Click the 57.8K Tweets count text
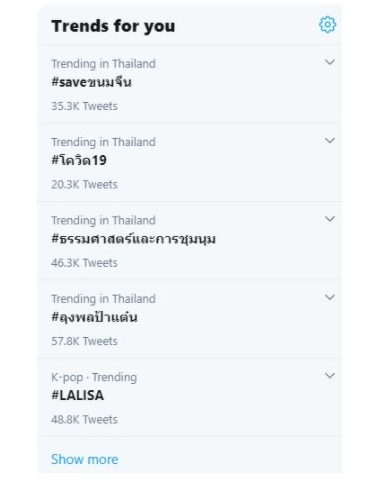392x480 pixels. 84,341
